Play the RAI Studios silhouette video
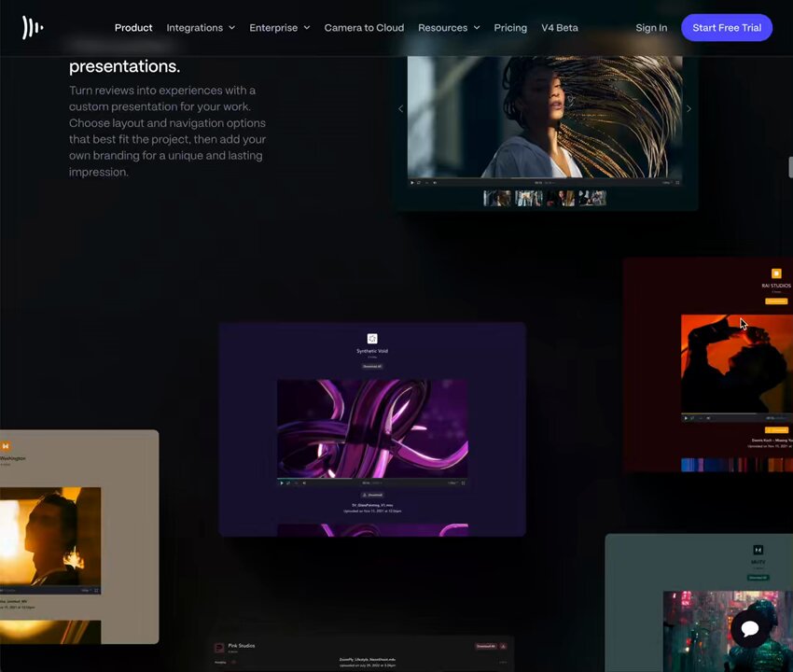The width and height of the screenshot is (793, 672). (686, 418)
